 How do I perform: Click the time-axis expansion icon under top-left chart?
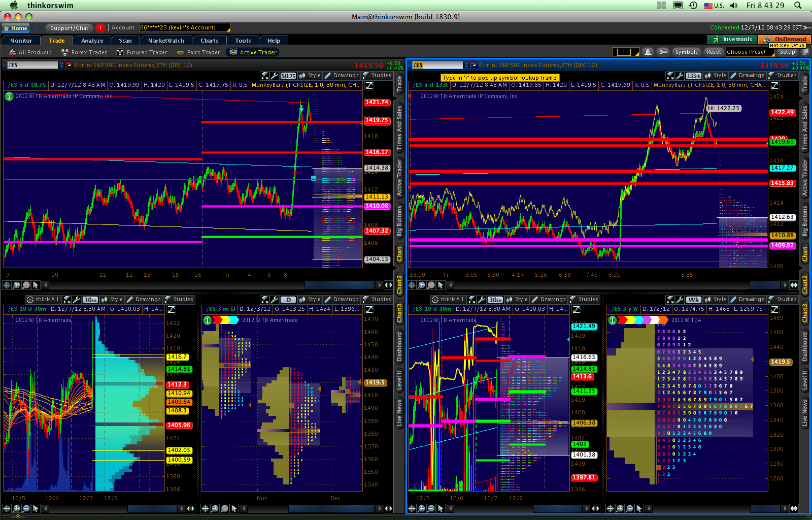pos(388,285)
